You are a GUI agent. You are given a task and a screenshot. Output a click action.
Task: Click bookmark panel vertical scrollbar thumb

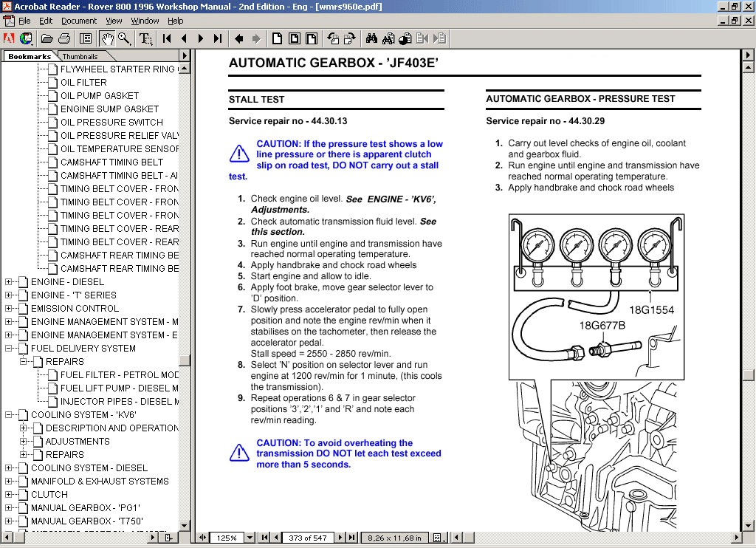coord(184,360)
